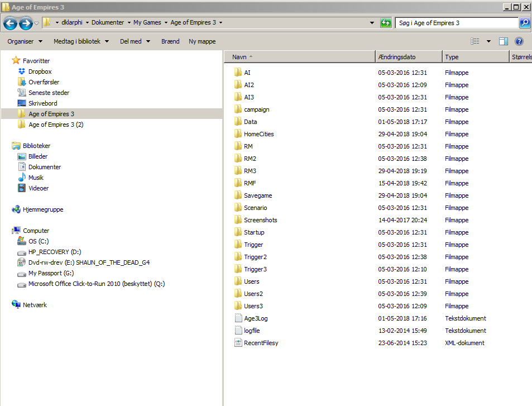Click the search magnifier icon

525,23
